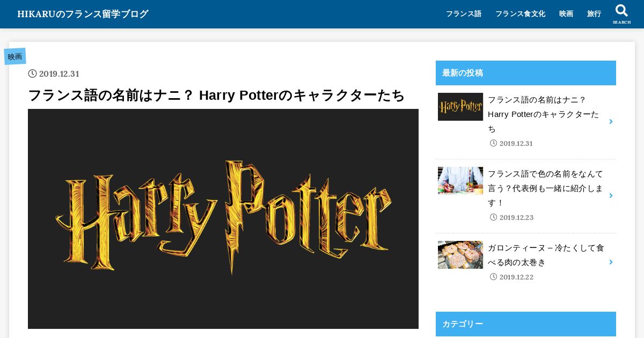The image size is (644, 338).
Task: Click the sidebar date 2019.12.22
Action: [x=516, y=277]
